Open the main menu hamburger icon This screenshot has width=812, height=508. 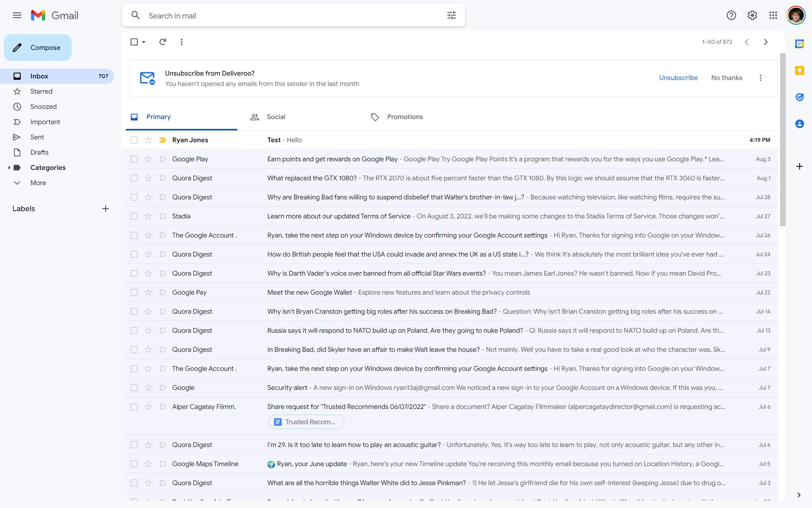coord(17,16)
